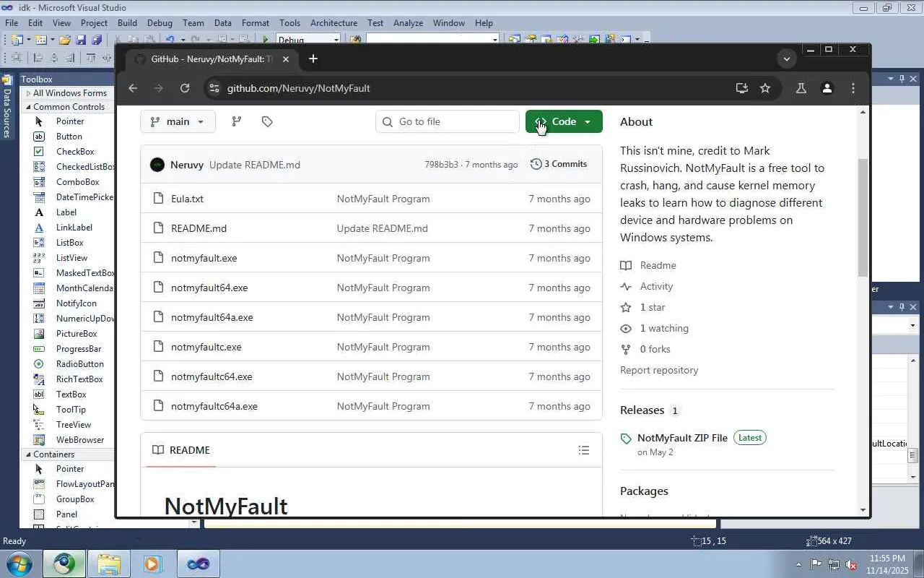Click the GitHub page vertical scrollbar thumb
The image size is (924, 578).
coord(863,217)
